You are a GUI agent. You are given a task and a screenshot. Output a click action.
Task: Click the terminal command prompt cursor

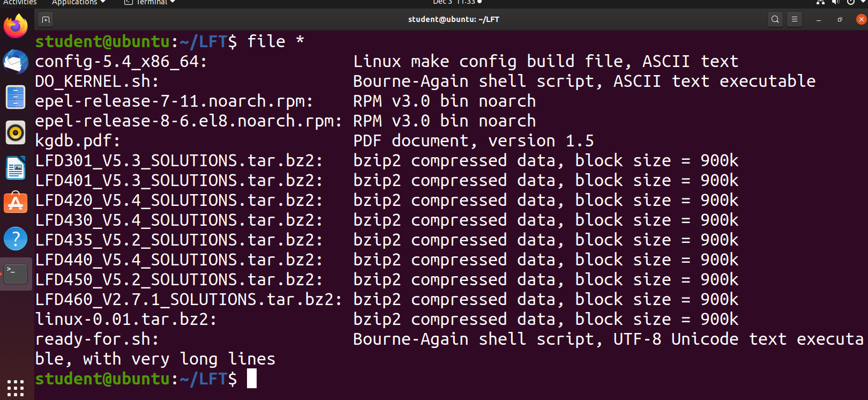(x=252, y=379)
